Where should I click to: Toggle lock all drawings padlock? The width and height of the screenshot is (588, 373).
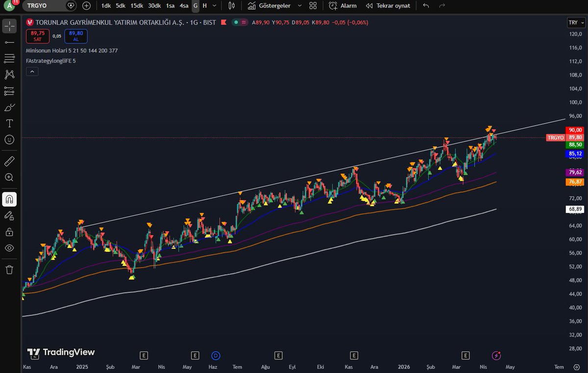point(9,232)
